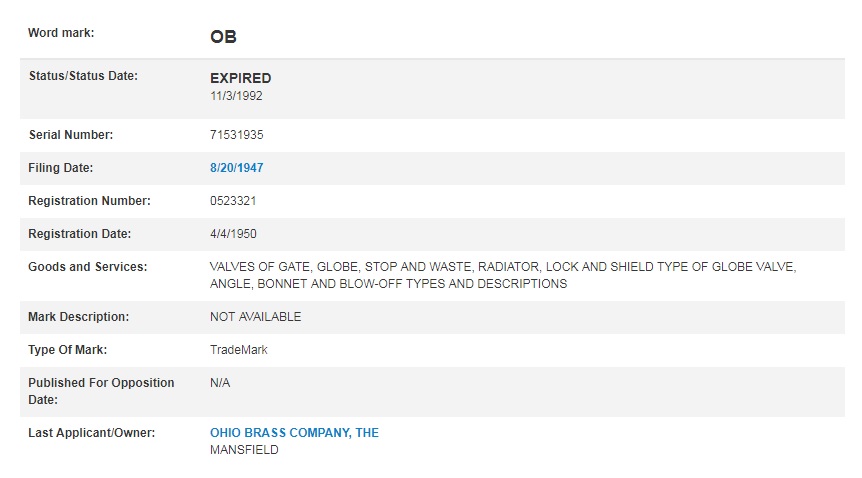Click the Last Applicant/Owner label
This screenshot has width=862, height=478.
click(91, 433)
